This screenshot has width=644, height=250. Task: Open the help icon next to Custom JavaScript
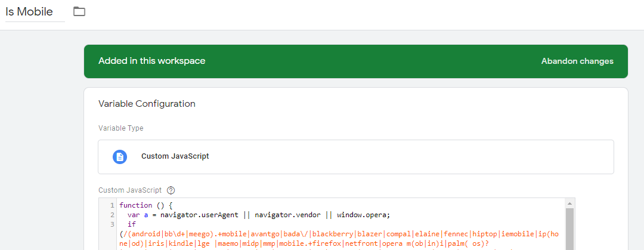[x=171, y=190]
